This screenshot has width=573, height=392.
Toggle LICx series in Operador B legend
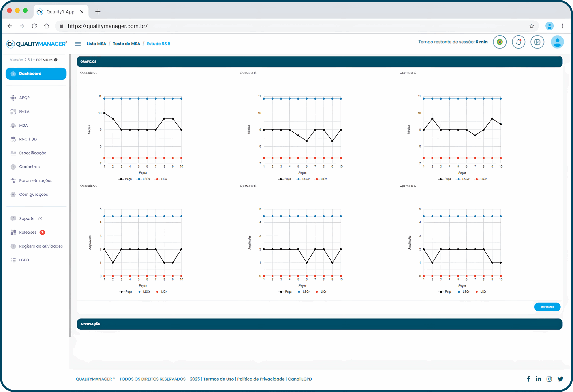point(323,179)
